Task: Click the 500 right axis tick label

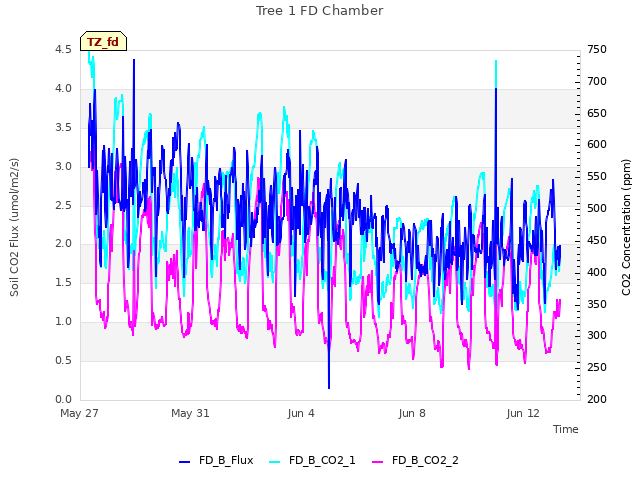Action: 597,208
